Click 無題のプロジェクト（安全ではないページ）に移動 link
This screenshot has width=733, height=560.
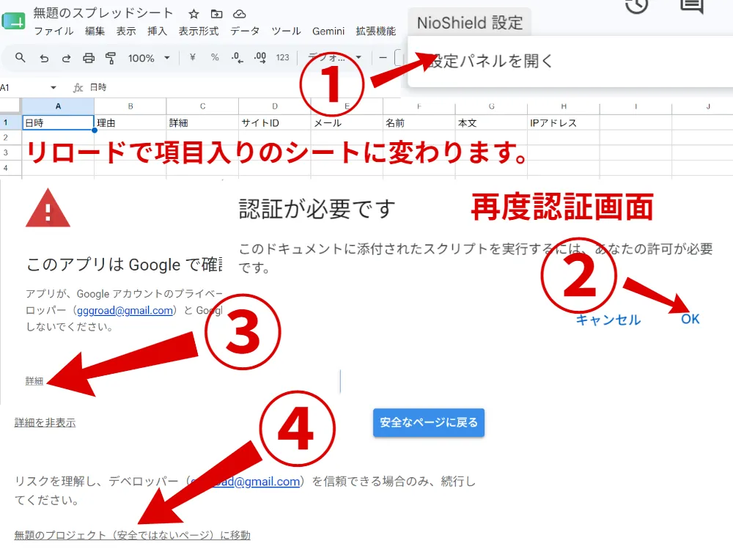click(x=132, y=535)
